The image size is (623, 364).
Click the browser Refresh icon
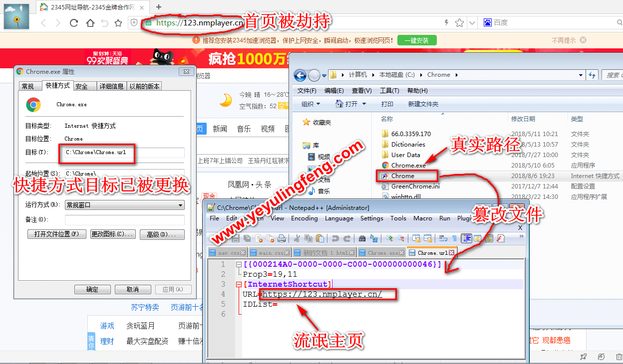click(74, 23)
